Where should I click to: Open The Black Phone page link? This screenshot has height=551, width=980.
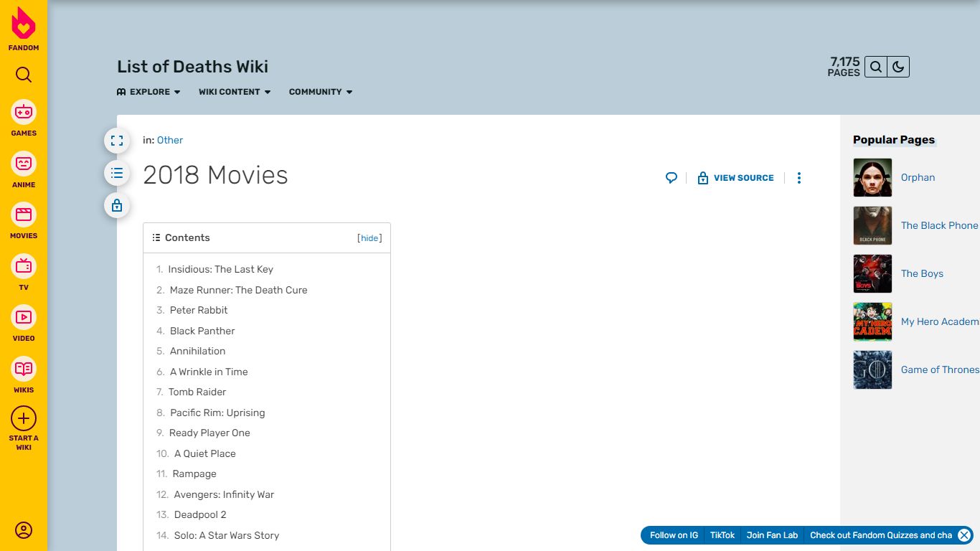click(x=940, y=225)
